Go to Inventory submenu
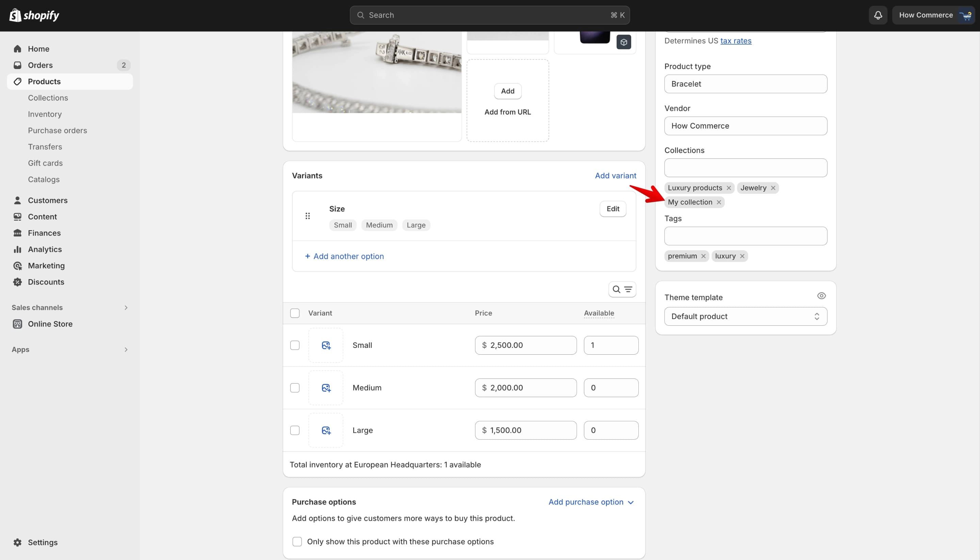Viewport: 980px width, 560px height. [x=45, y=114]
